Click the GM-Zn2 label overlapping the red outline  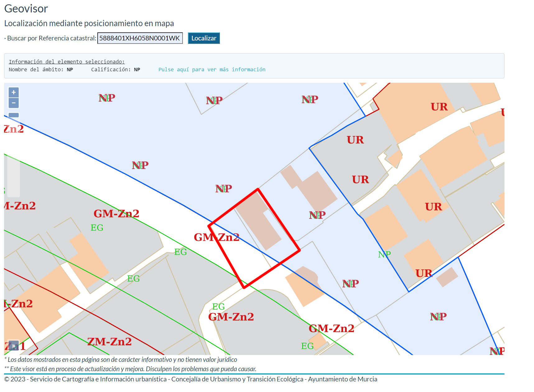[x=216, y=237]
